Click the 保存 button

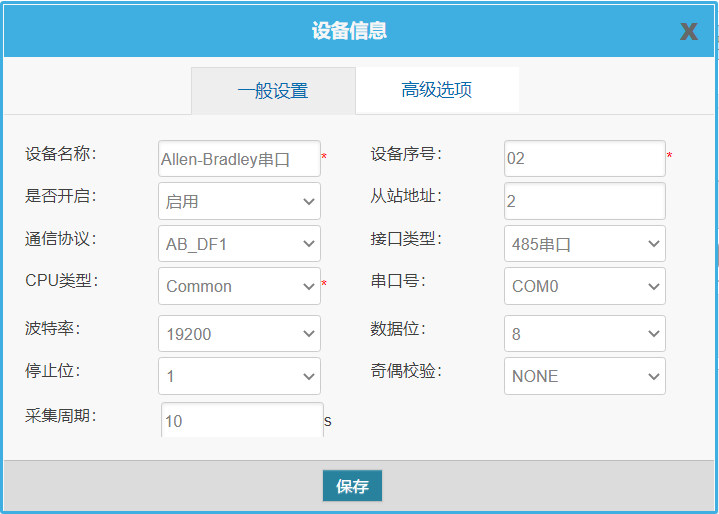pos(352,486)
